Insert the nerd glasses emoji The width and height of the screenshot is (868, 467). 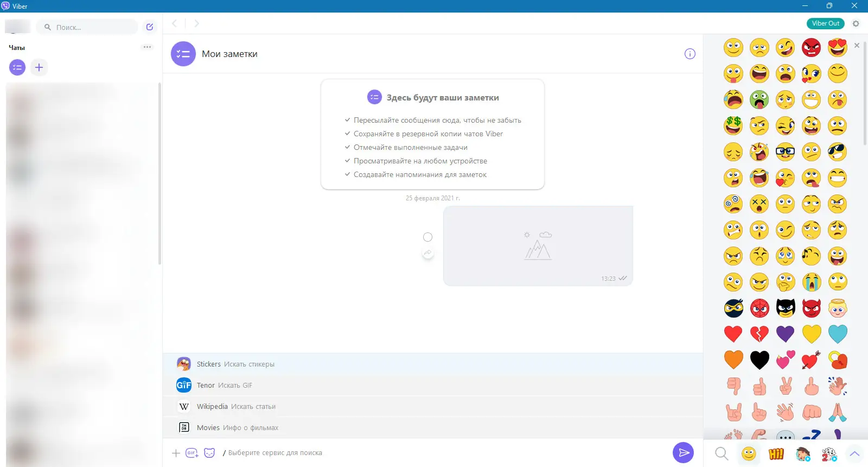786,152
